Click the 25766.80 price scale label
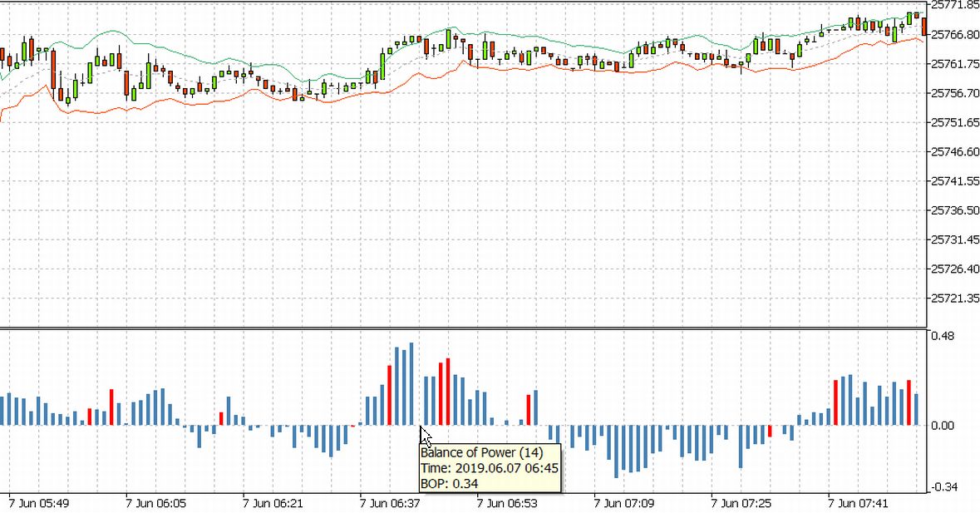This screenshot has width=980, height=513. pos(954,34)
